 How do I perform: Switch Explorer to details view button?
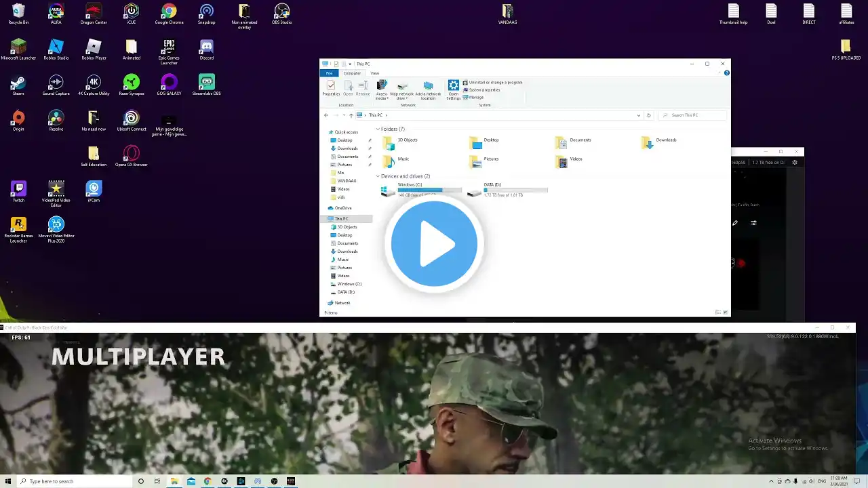(717, 312)
